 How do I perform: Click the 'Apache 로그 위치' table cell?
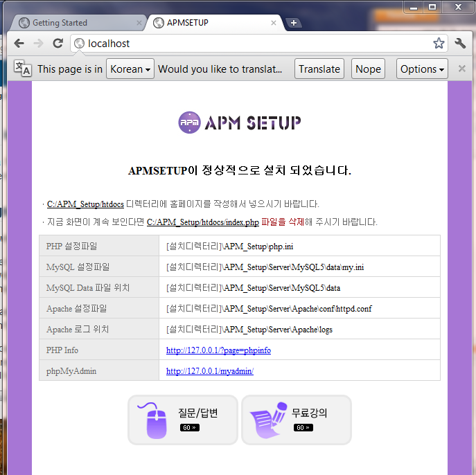(x=99, y=329)
